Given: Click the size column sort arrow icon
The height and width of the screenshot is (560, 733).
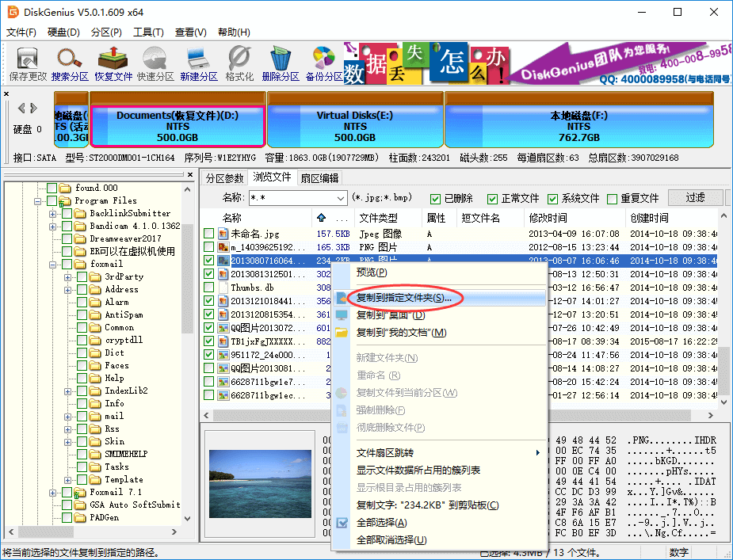Looking at the screenshot, I should [321, 217].
